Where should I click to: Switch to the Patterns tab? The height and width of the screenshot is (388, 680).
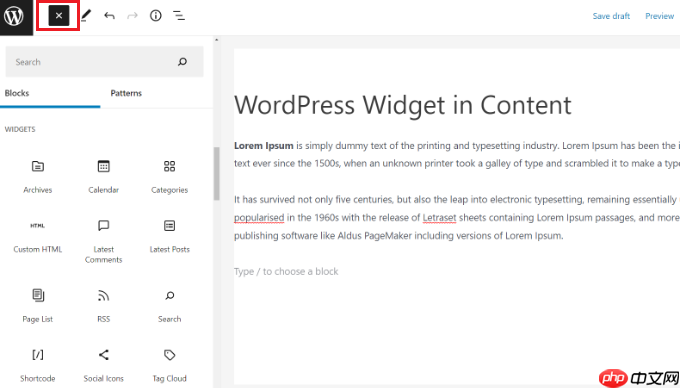126,93
